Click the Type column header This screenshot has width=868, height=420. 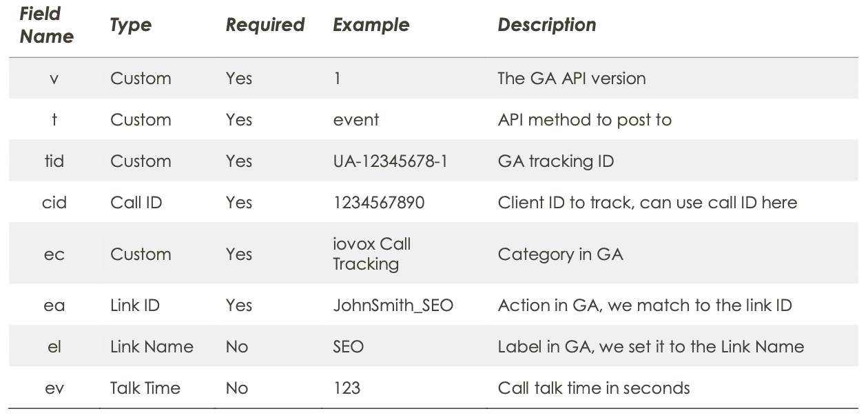(130, 26)
